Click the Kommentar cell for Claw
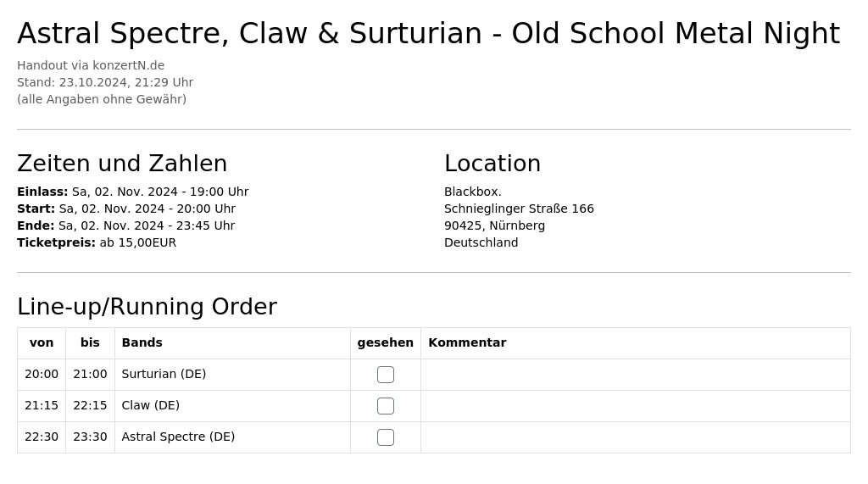The image size is (868, 484). tap(636, 406)
